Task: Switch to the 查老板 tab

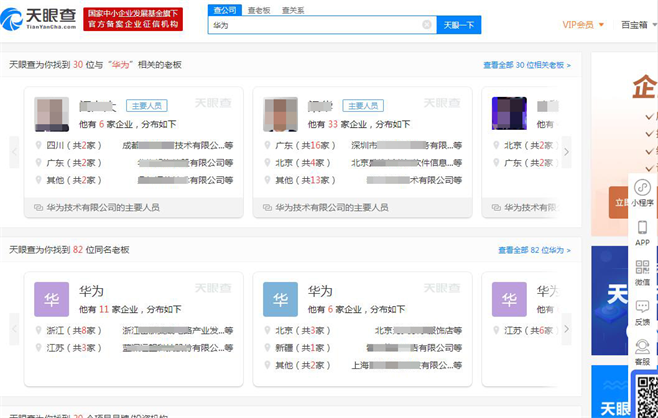Action: pos(260,9)
